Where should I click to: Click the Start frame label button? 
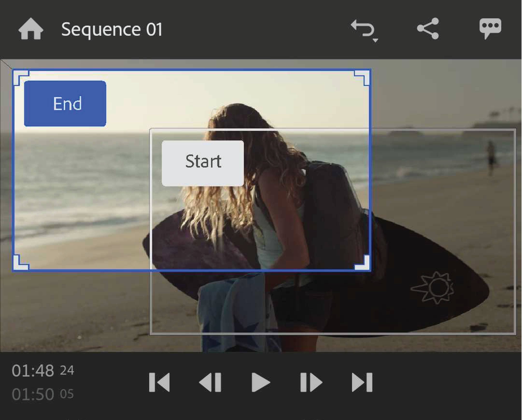tap(203, 163)
